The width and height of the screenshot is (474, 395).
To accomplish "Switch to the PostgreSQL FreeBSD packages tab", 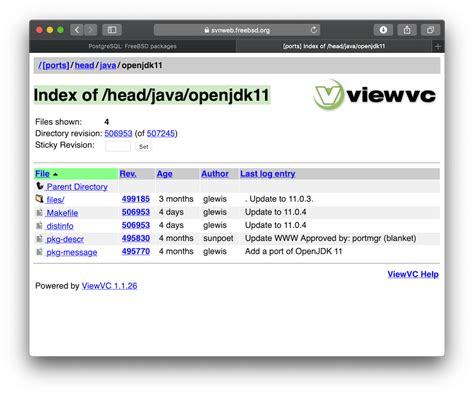I will [133, 46].
